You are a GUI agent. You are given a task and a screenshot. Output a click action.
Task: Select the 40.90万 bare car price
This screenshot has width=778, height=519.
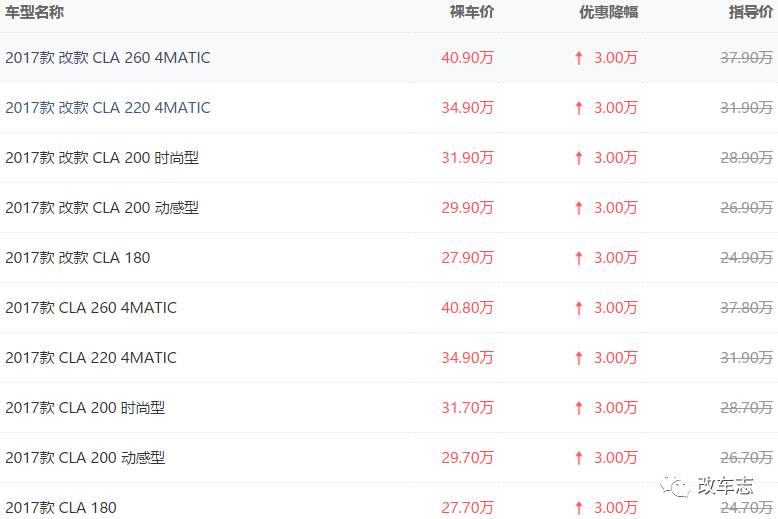(x=467, y=58)
